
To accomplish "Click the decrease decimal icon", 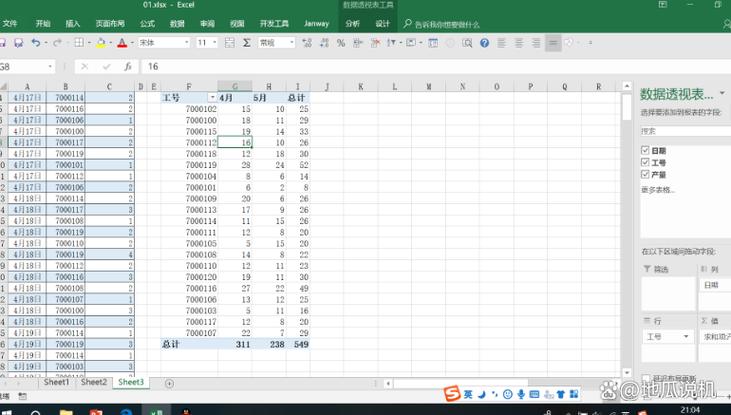I will tap(324, 43).
